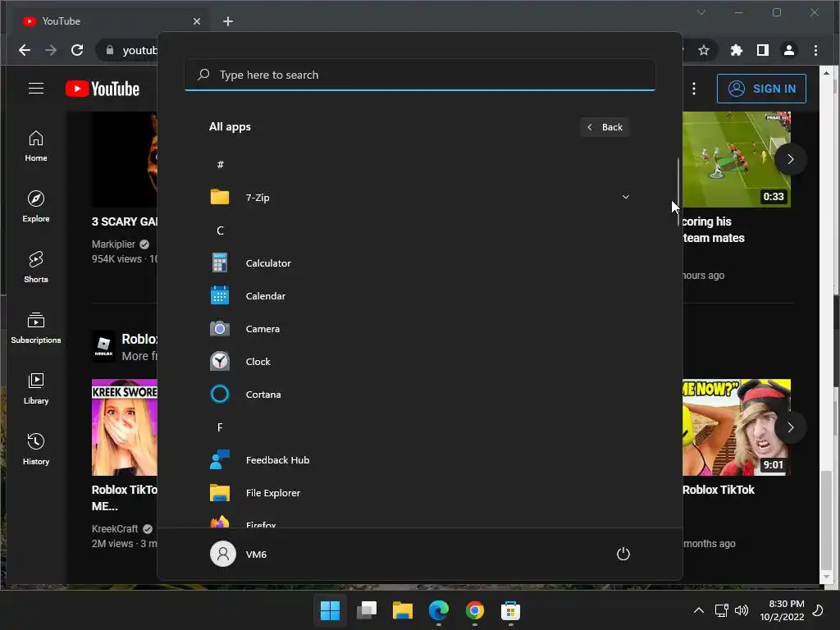Open the power options button
The height and width of the screenshot is (630, 840).
click(623, 554)
